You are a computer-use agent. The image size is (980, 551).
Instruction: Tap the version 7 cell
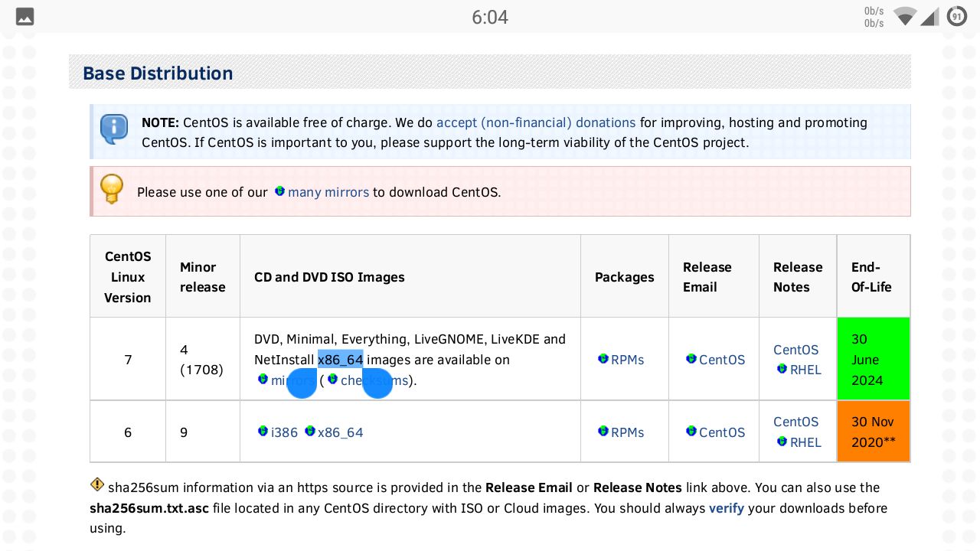(x=128, y=360)
